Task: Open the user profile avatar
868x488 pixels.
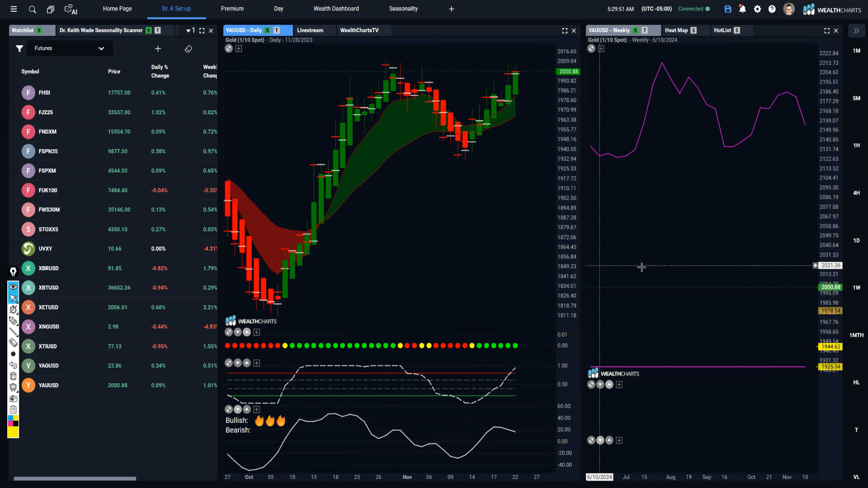Action: pyautogui.click(x=789, y=9)
